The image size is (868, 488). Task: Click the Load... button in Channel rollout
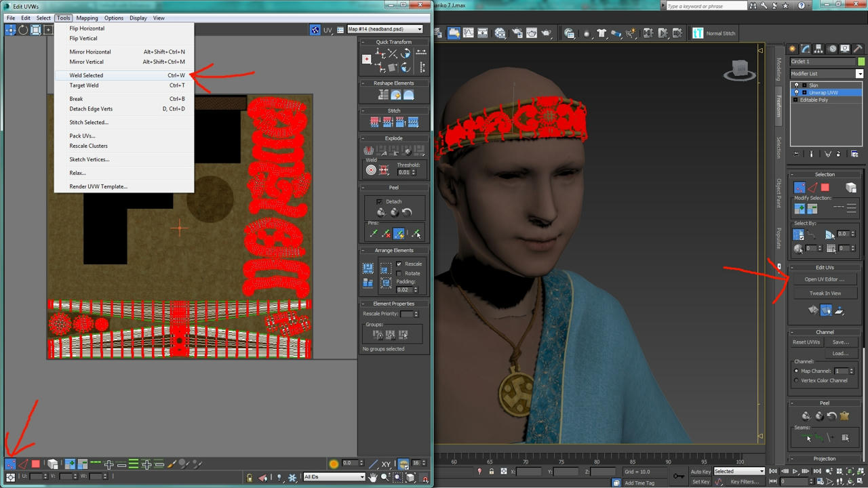(x=840, y=354)
